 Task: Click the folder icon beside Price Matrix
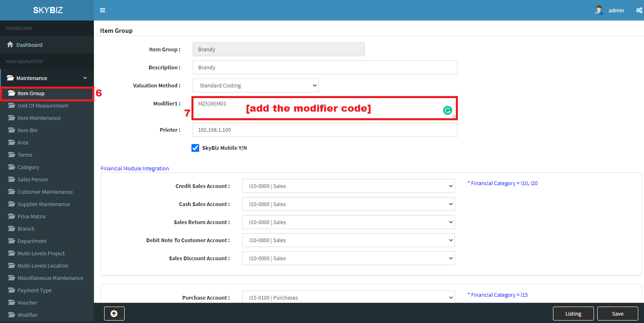click(x=11, y=216)
